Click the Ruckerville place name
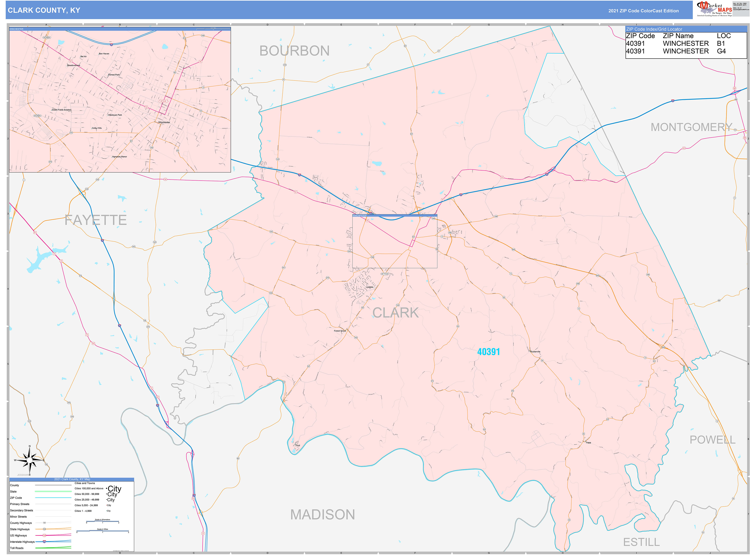Screen dimensions: 756x555 click(x=535, y=351)
